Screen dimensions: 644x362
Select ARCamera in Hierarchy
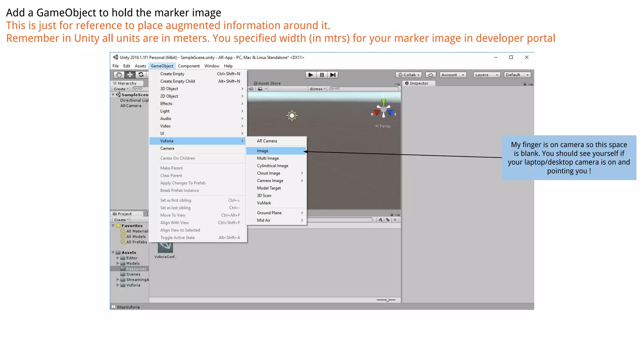[x=130, y=106]
